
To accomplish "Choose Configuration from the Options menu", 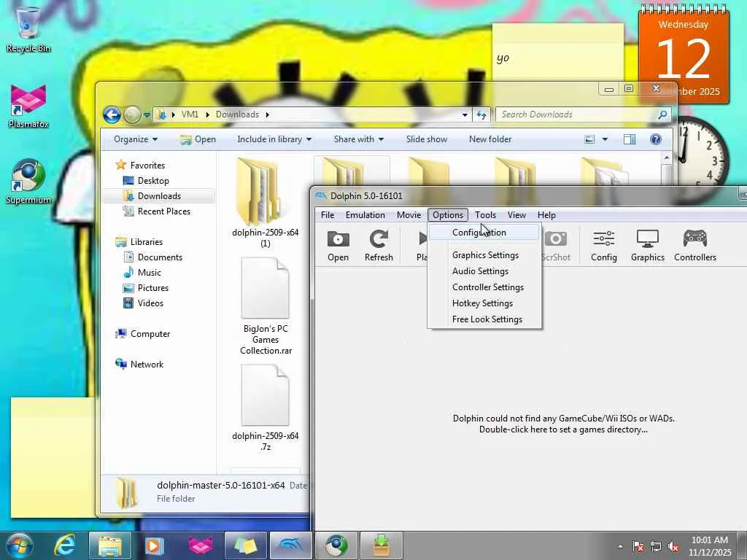I will (484, 233).
